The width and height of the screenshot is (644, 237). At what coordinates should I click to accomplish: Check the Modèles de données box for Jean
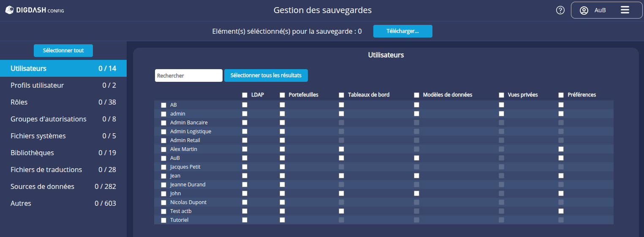pyautogui.click(x=416, y=176)
